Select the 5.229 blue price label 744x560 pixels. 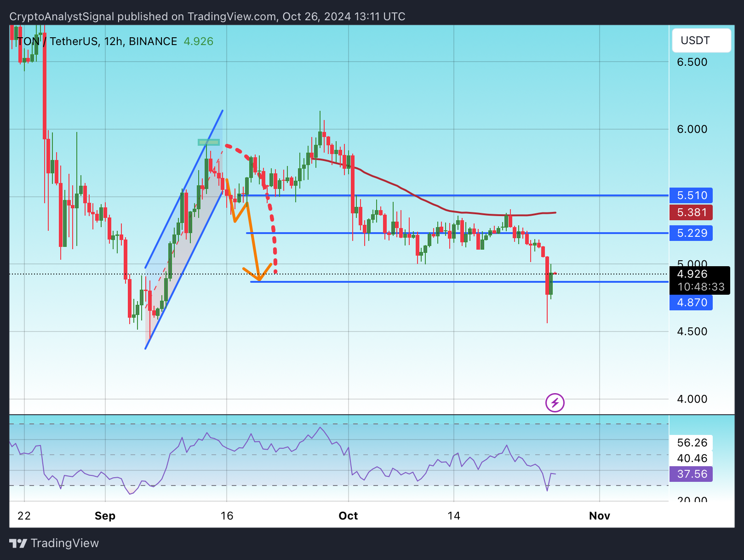(x=691, y=233)
